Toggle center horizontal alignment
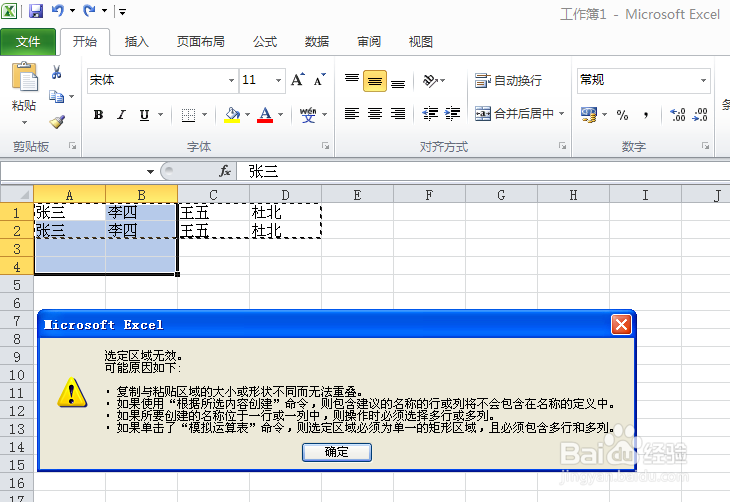 pos(375,113)
